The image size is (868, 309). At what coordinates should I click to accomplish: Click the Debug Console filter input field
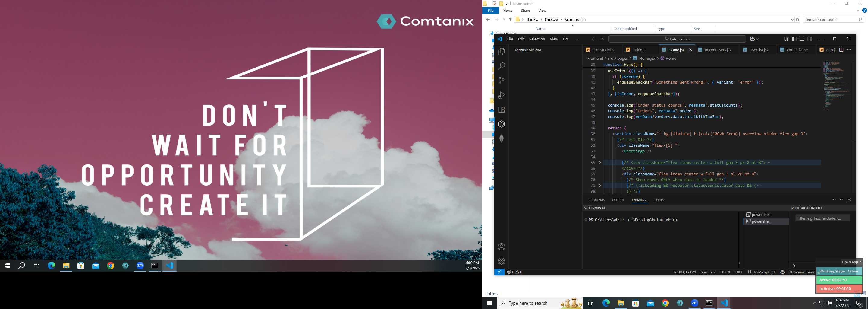pyautogui.click(x=822, y=218)
